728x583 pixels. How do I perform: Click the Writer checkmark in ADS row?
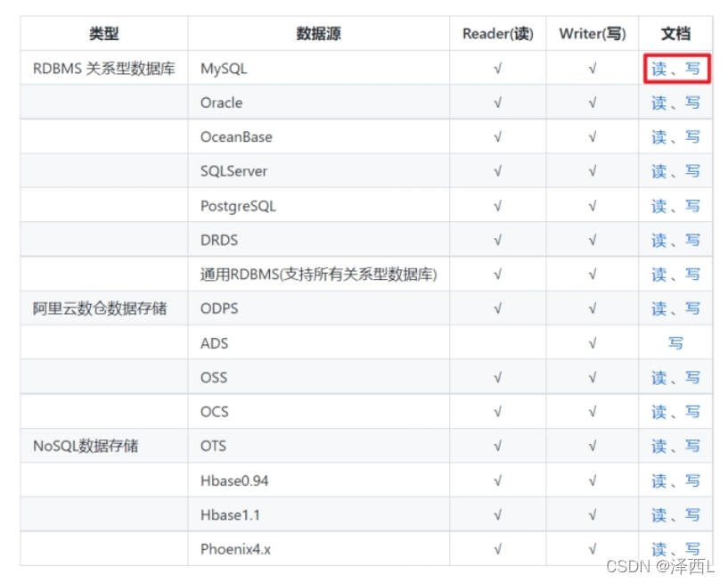[593, 343]
